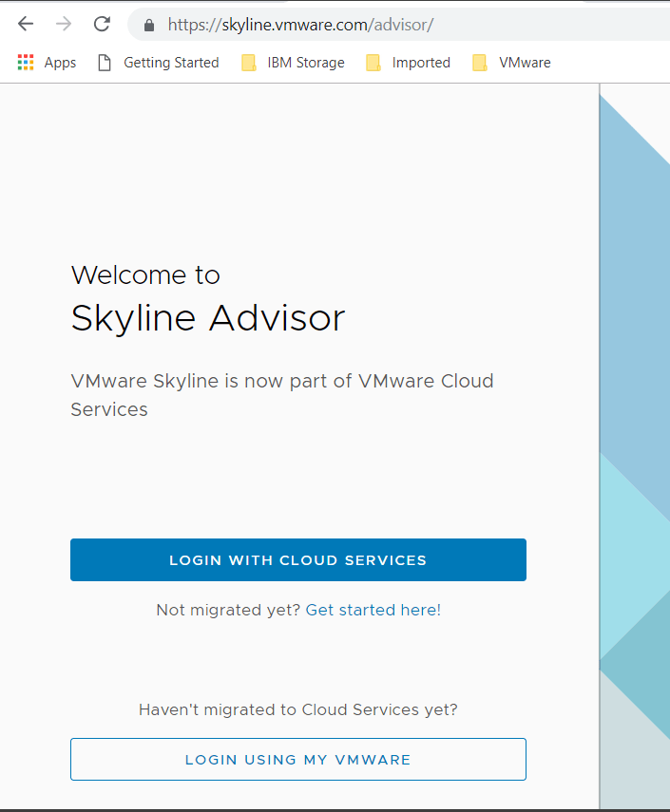
Task: Select the Apps label in bookmarks bar
Action: (60, 63)
